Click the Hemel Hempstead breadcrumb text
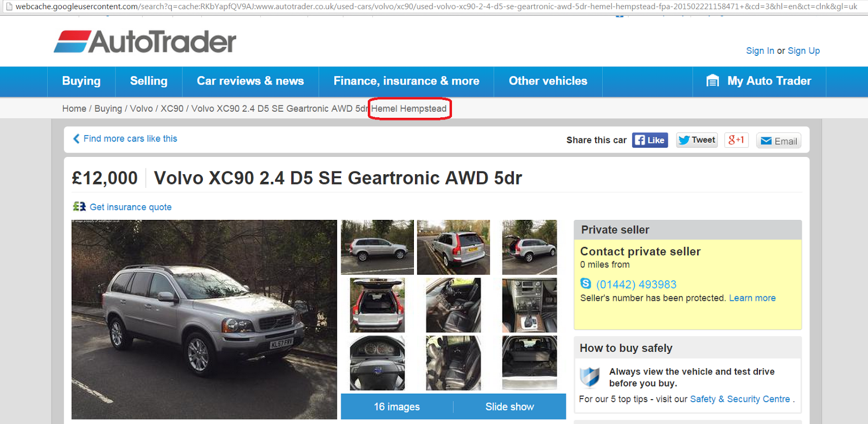This screenshot has width=868, height=424. tap(409, 109)
